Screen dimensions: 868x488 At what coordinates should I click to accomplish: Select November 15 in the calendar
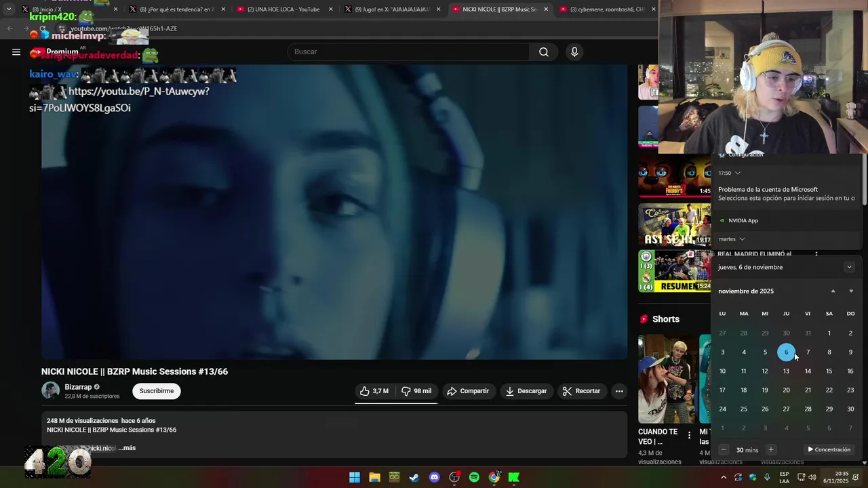point(829,371)
